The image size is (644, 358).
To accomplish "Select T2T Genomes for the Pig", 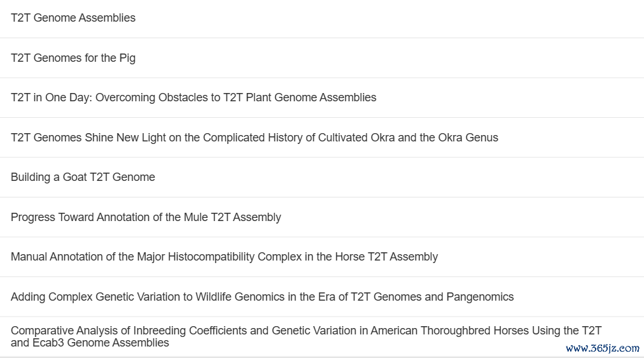I will pos(73,58).
